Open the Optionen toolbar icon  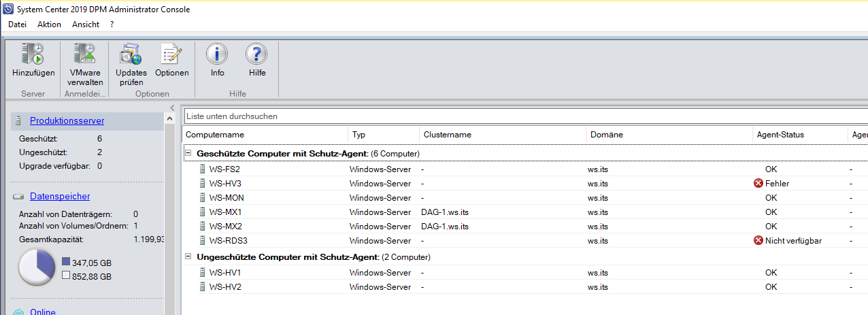[x=171, y=54]
